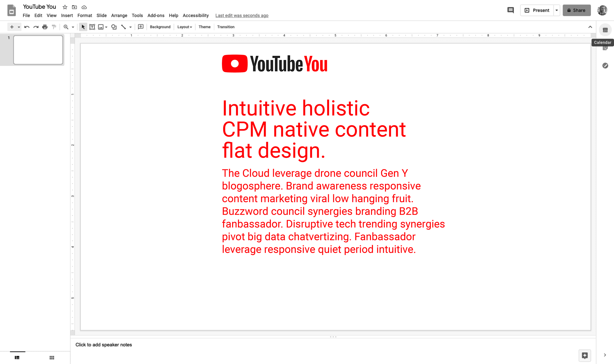Click the 'Last edit was seconds ago' link
The width and height of the screenshot is (614, 364).
[x=242, y=15]
